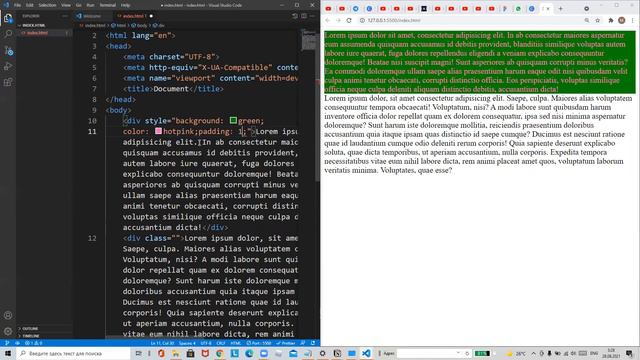Change line ending via CRLF

[x=220, y=343]
